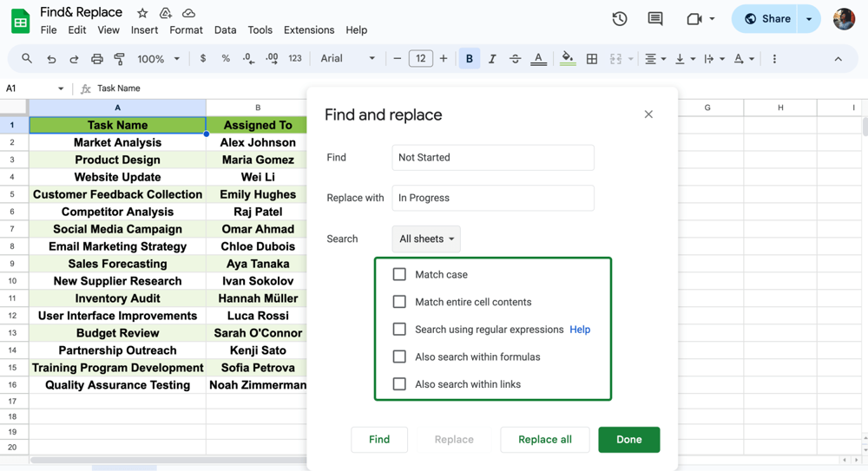
Task: Open the cell borders tool
Action: coord(592,59)
